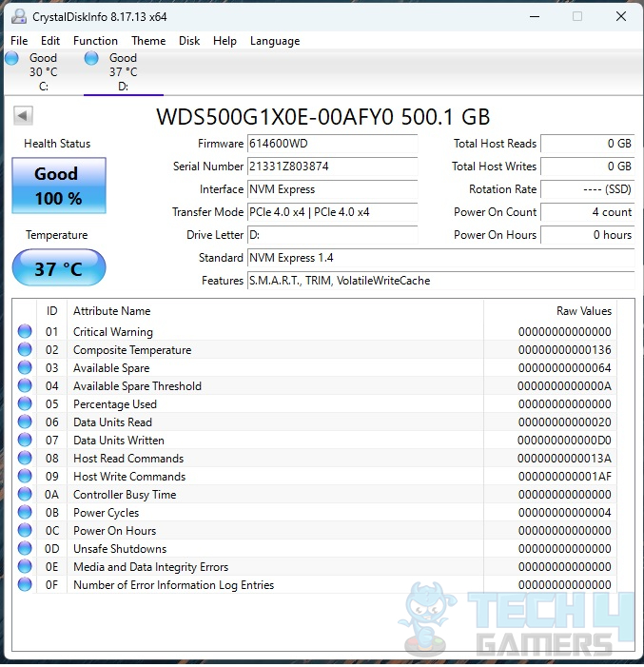The image size is (644, 667).
Task: Go to previous disk with left arrow
Action: tap(23, 116)
